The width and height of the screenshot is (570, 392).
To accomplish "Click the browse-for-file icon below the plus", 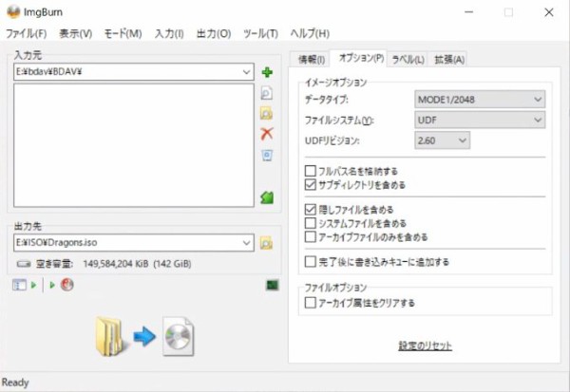I will [266, 93].
